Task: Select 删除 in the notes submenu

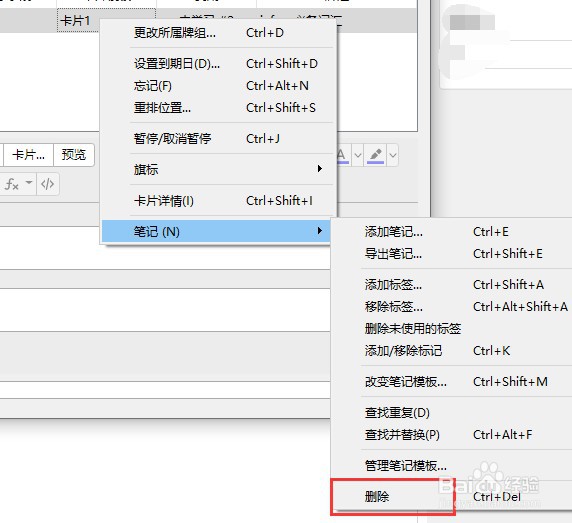Action: click(452, 497)
